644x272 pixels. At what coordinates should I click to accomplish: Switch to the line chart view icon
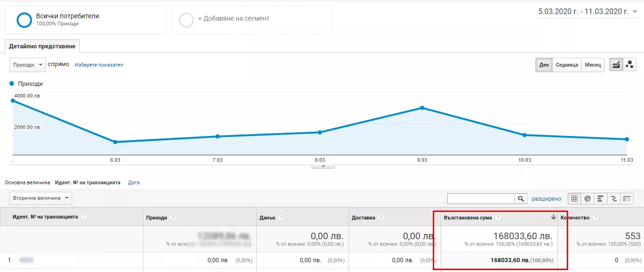pos(616,65)
